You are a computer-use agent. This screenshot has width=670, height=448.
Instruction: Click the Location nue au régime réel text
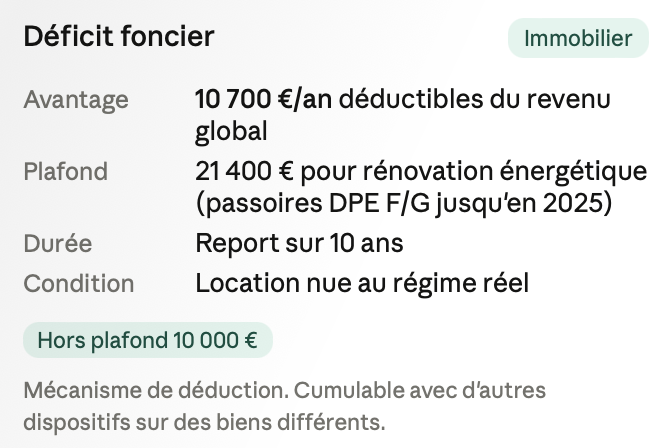tap(362, 283)
